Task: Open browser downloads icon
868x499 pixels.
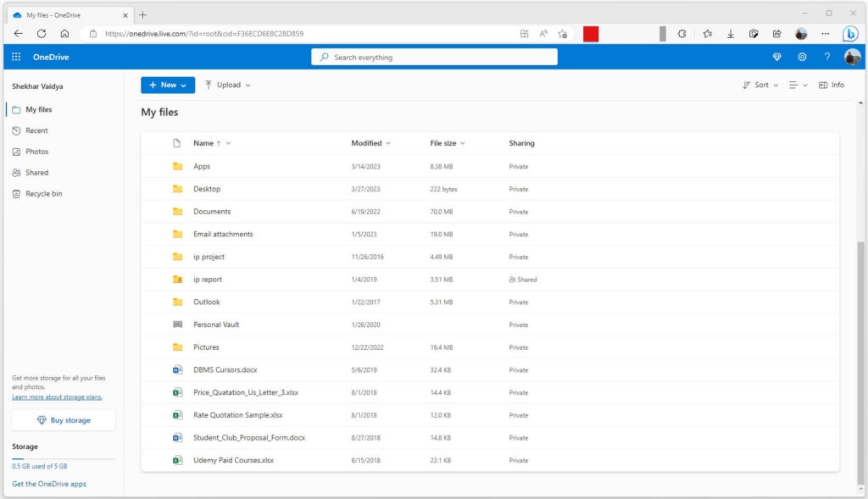Action: [731, 34]
